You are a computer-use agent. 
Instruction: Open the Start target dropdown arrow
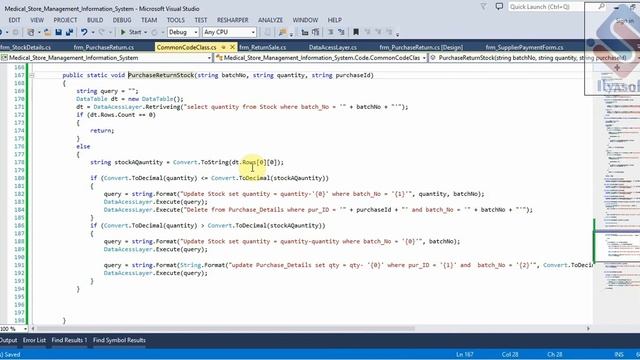[145, 32]
